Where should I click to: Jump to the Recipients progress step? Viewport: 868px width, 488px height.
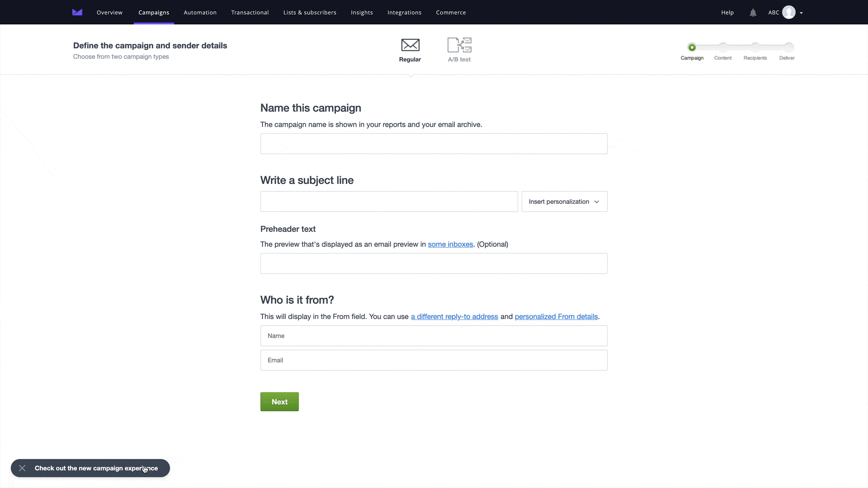[755, 47]
